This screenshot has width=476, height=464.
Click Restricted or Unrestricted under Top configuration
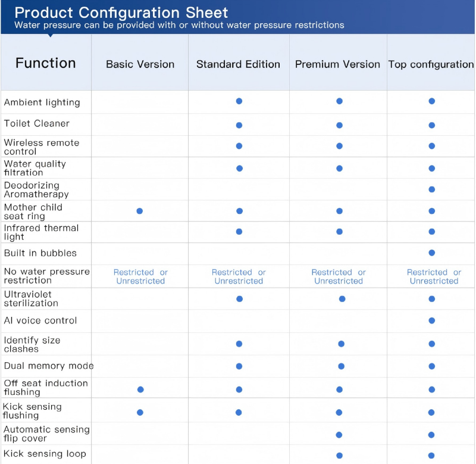[434, 276]
